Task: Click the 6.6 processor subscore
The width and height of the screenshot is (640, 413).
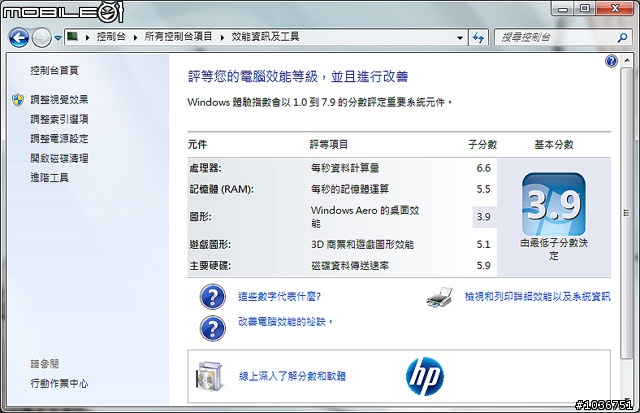Action: point(483,168)
